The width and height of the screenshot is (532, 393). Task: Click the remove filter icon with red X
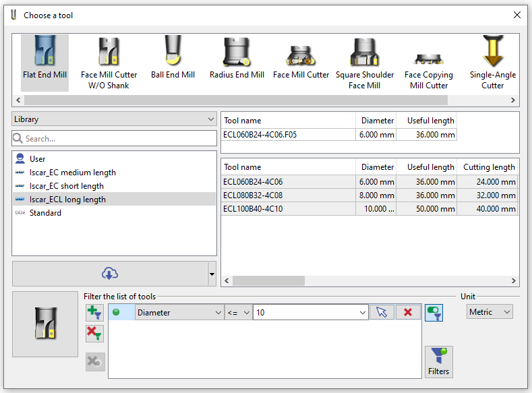point(94,333)
